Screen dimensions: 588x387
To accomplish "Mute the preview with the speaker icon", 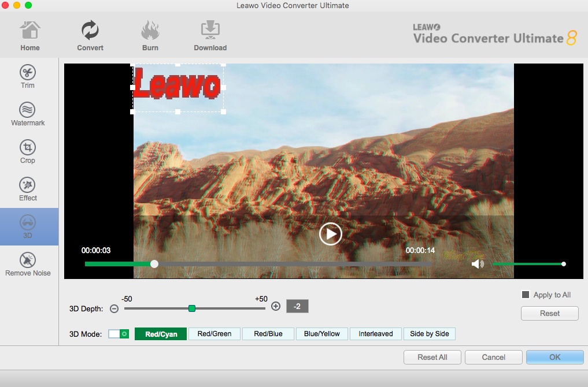I will click(478, 264).
